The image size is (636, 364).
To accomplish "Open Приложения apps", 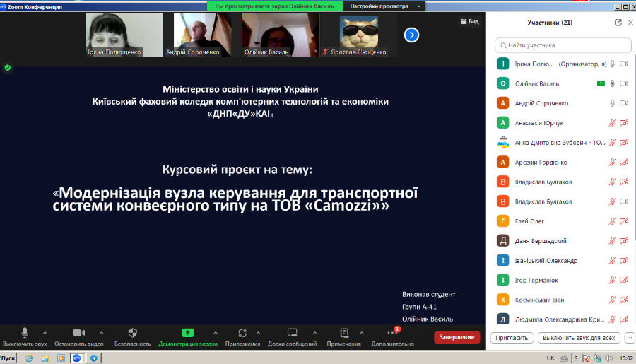I will (x=242, y=337).
